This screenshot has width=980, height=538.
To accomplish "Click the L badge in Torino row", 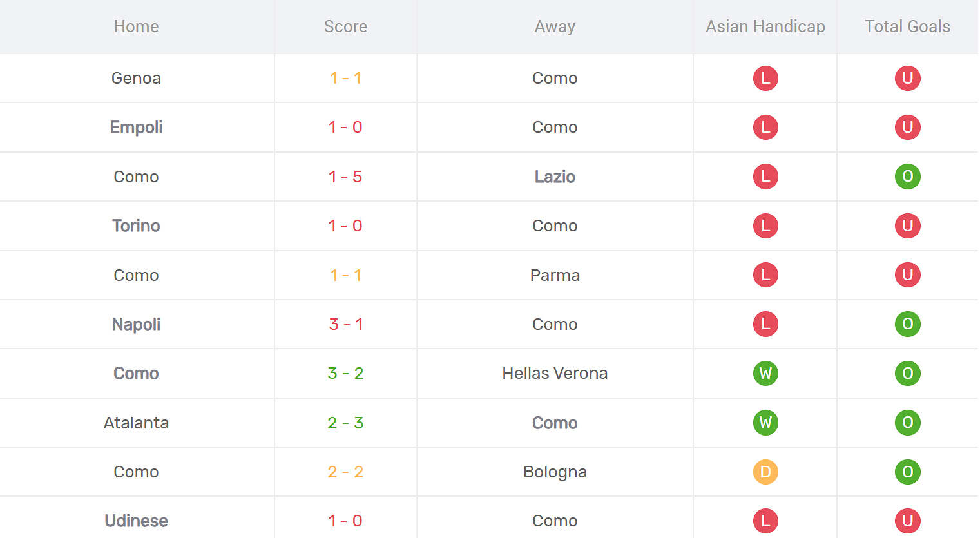I will [765, 226].
